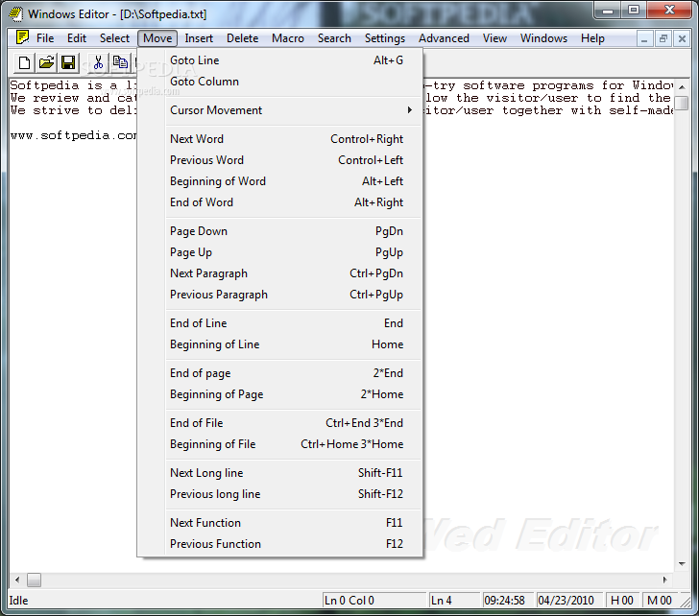Open the Edit menu
This screenshot has width=699, height=616.
(77, 38)
